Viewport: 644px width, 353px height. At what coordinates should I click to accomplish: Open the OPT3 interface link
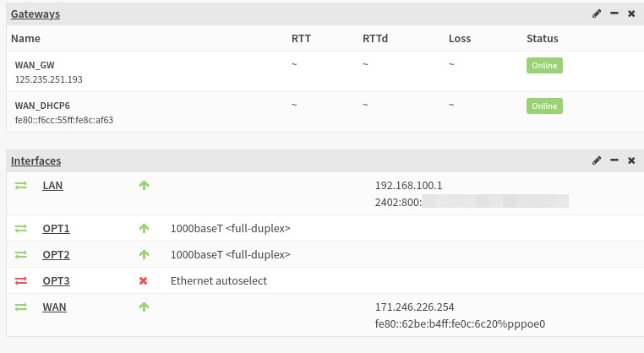pos(56,280)
